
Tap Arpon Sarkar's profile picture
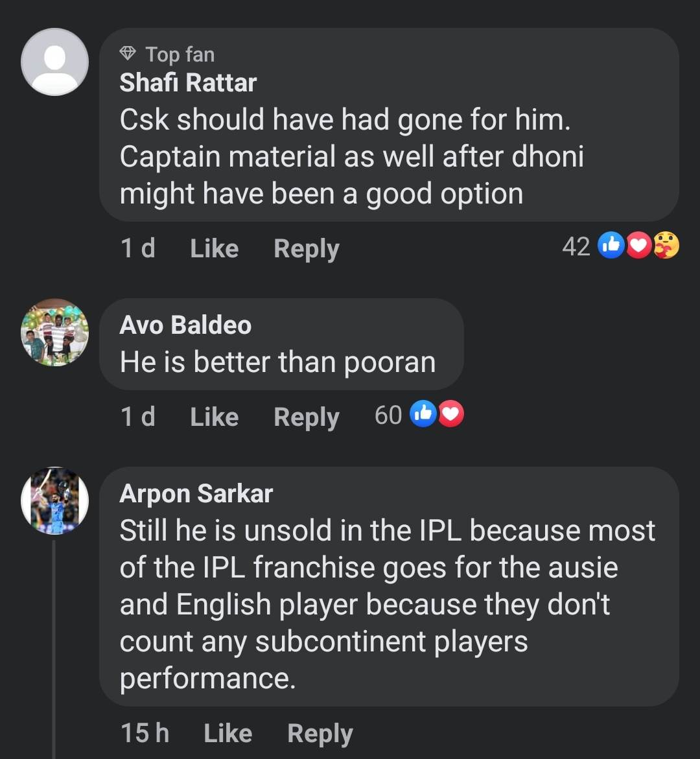(x=54, y=500)
